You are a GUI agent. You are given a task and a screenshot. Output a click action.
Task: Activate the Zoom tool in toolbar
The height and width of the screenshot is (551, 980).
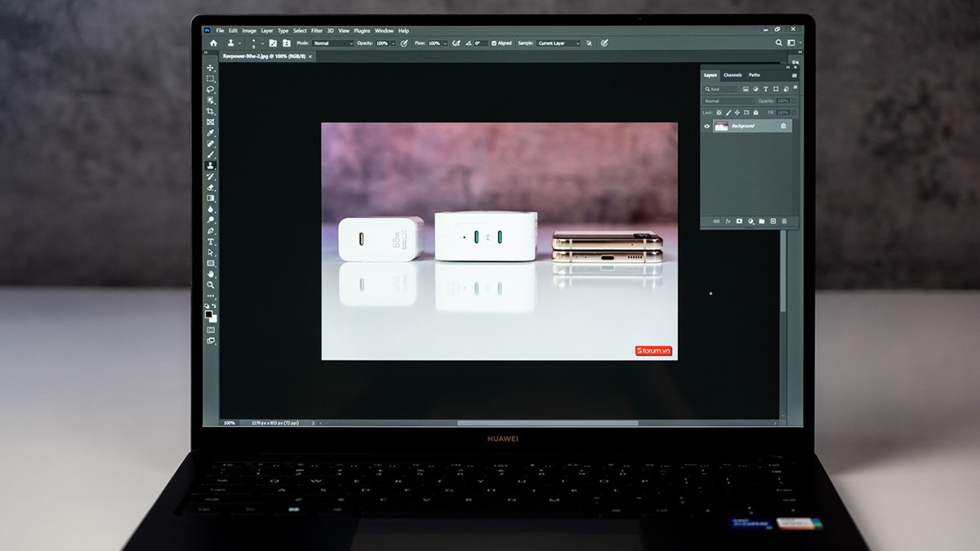(x=211, y=285)
